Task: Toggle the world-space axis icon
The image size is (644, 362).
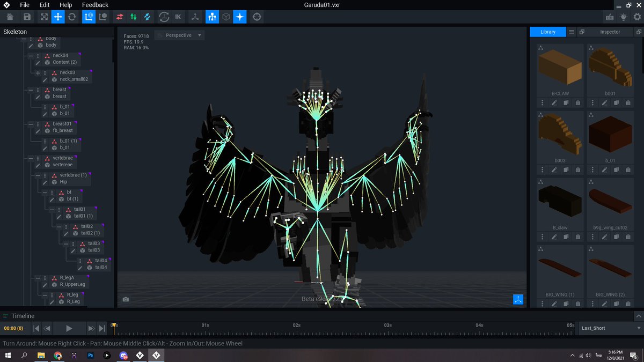Action: [89, 17]
